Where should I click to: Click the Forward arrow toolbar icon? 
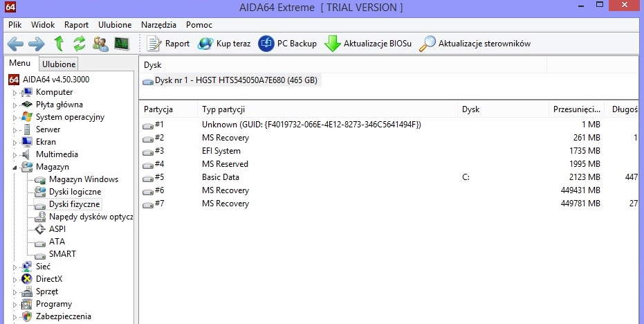coord(36,44)
